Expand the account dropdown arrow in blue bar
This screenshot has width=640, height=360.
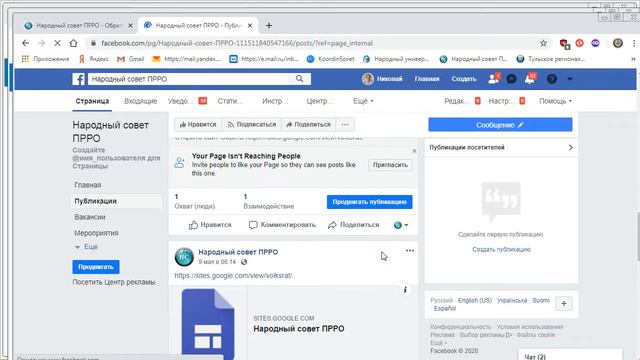570,79
